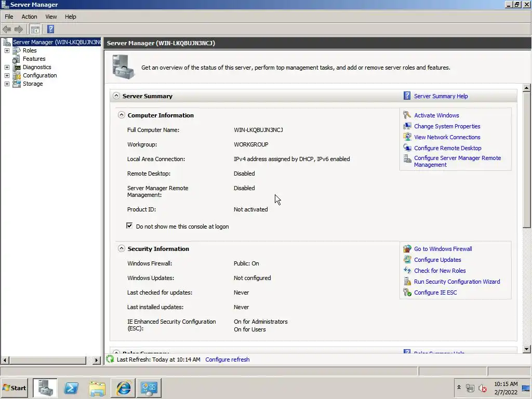Click the Go to Windows Firewall icon
This screenshot has height=399, width=532.
pyautogui.click(x=407, y=249)
